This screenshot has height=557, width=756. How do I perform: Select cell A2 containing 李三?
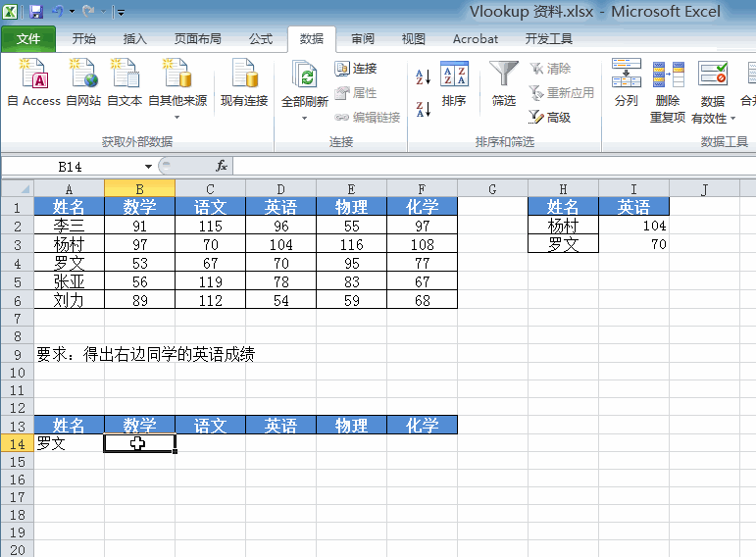tap(69, 226)
